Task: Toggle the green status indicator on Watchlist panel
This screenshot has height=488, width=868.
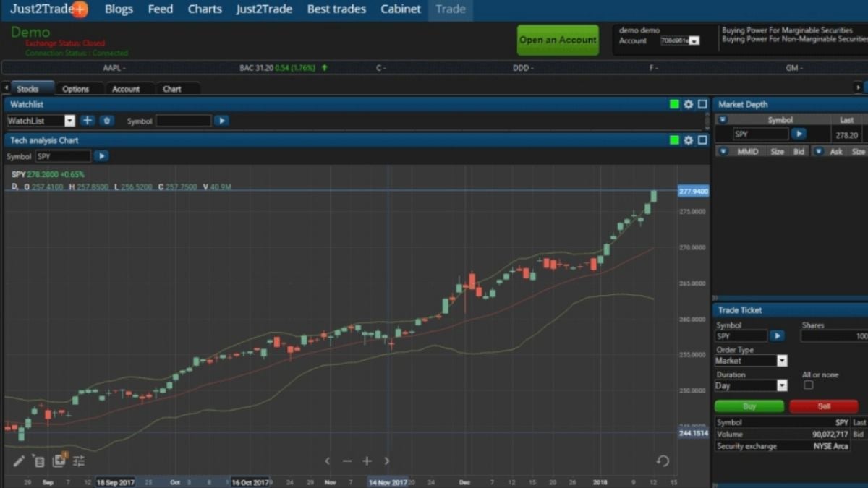Action: point(673,104)
